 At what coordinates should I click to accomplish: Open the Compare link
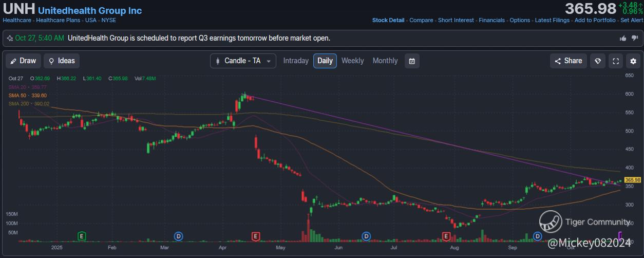421,21
